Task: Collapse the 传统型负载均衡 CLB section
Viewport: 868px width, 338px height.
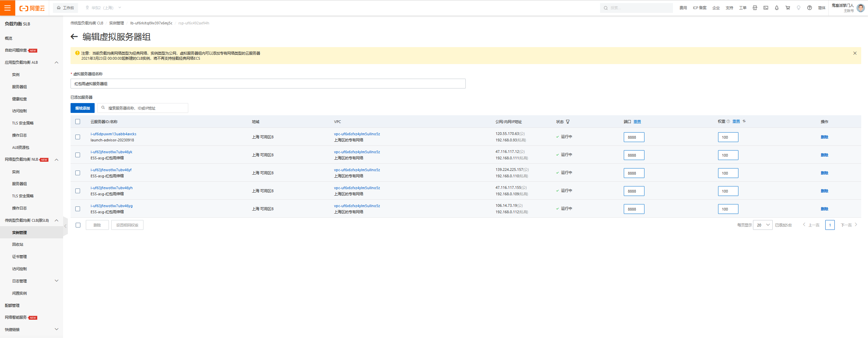Action: (x=57, y=220)
